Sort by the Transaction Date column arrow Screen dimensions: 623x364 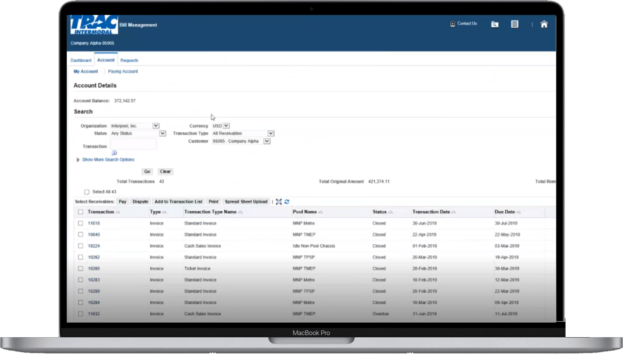pos(453,212)
